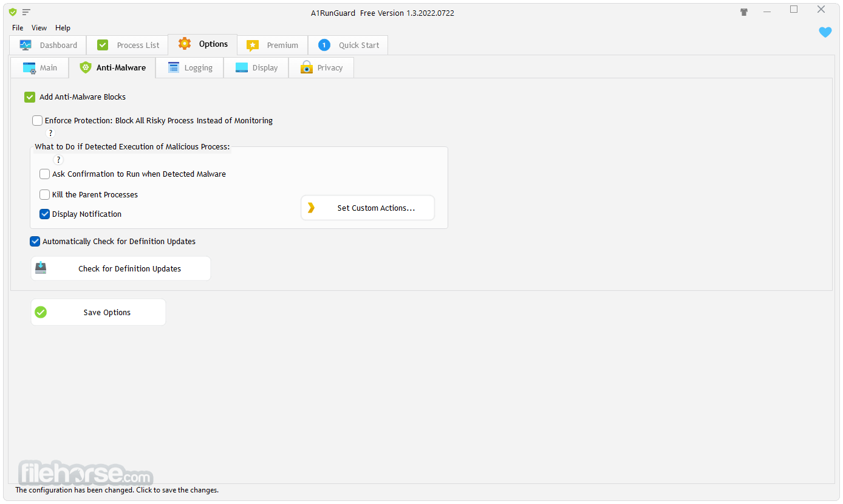Show the Quick Start tab

click(x=348, y=45)
